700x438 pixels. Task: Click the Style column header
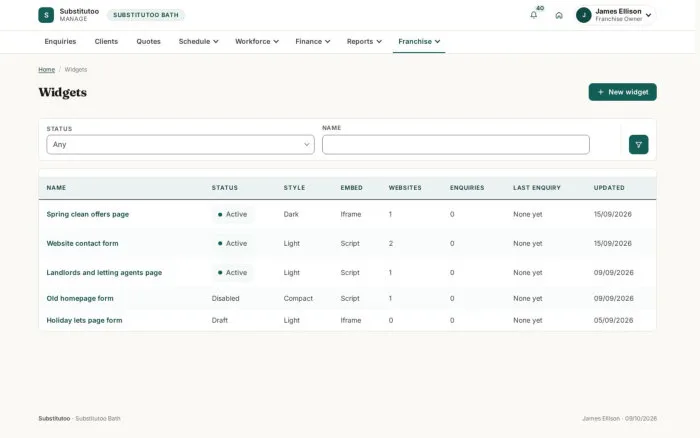pyautogui.click(x=294, y=188)
